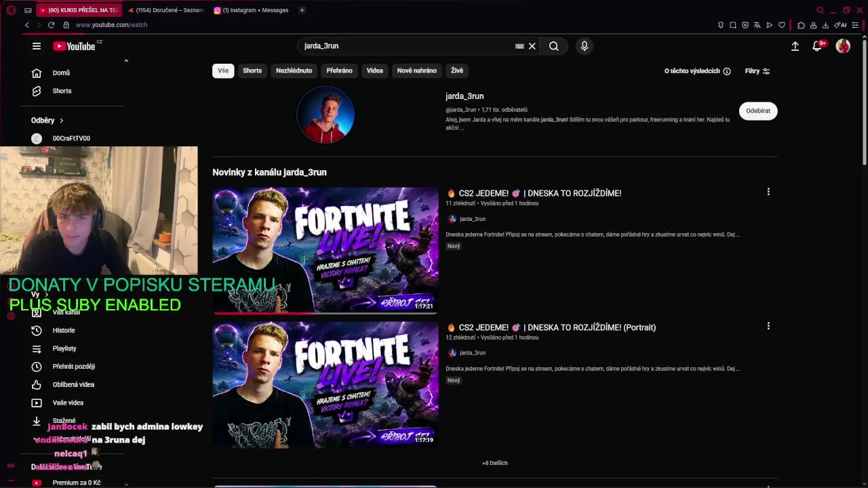Open the browser snapshot icon
Image resolution: width=868 pixels, height=488 pixels.
pyautogui.click(x=733, y=25)
